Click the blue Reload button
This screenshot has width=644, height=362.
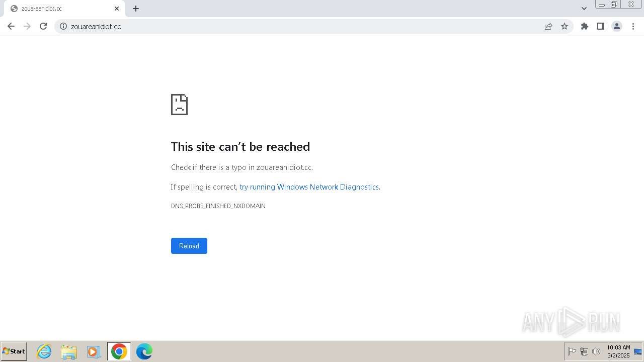(x=189, y=246)
